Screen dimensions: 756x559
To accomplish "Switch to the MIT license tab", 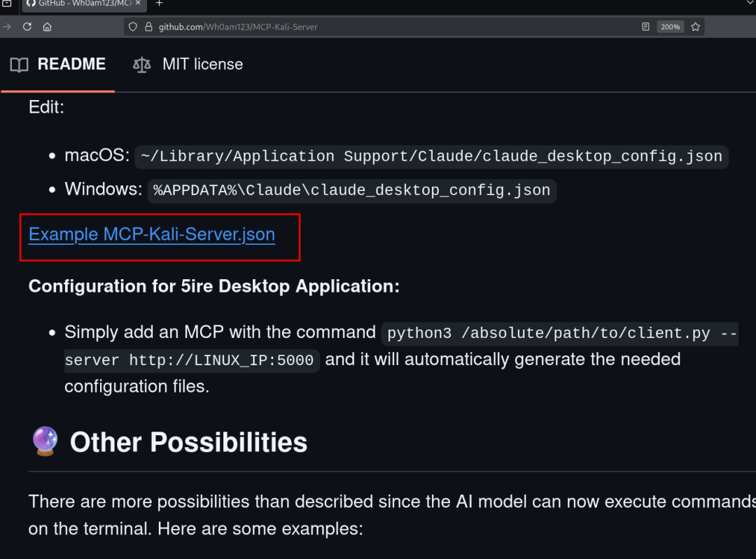I will pyautogui.click(x=188, y=64).
